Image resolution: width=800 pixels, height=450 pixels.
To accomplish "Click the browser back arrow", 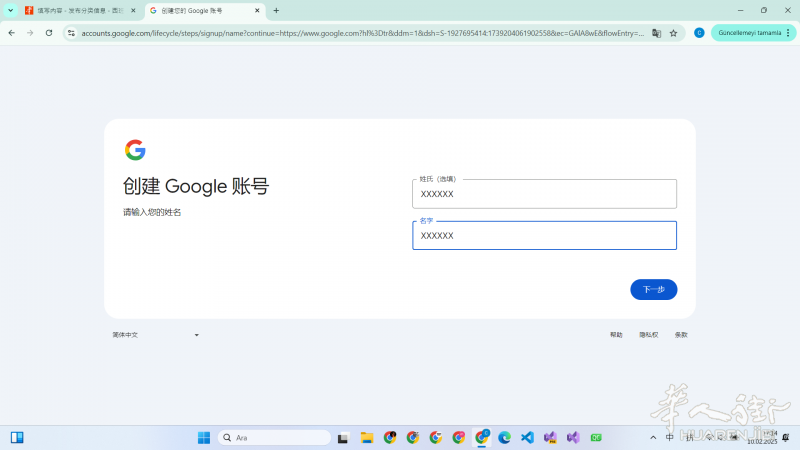I will coord(11,33).
